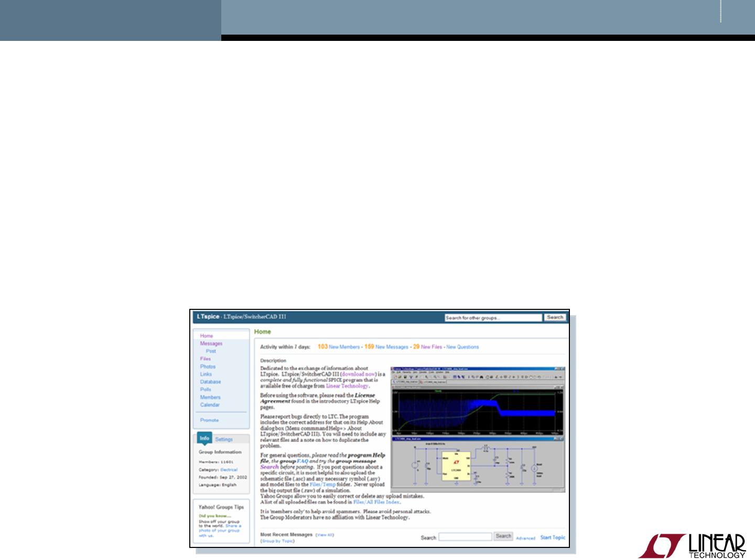Click the 'Members: 11601' text
This screenshot has width=755, height=560.
tap(216, 462)
